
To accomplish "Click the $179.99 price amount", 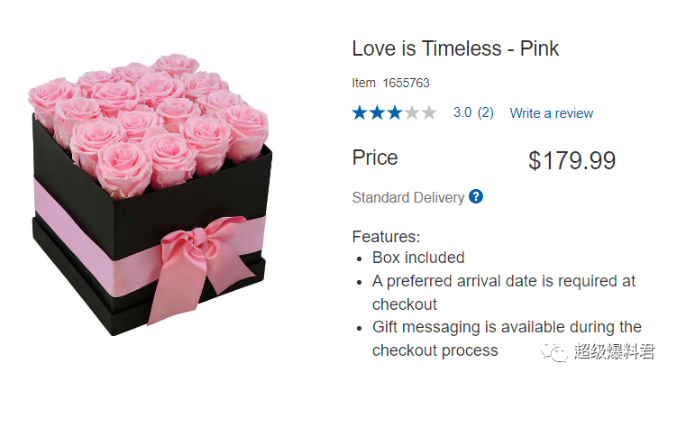I will pyautogui.click(x=572, y=160).
